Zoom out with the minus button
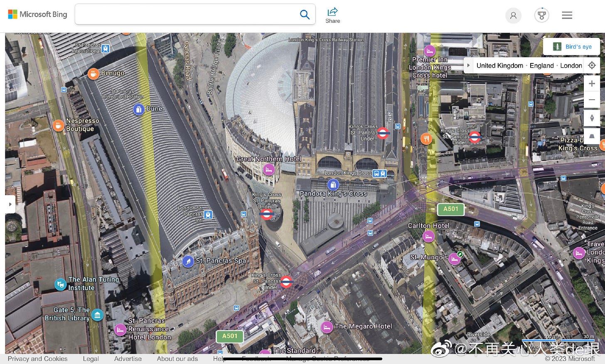 (x=592, y=100)
